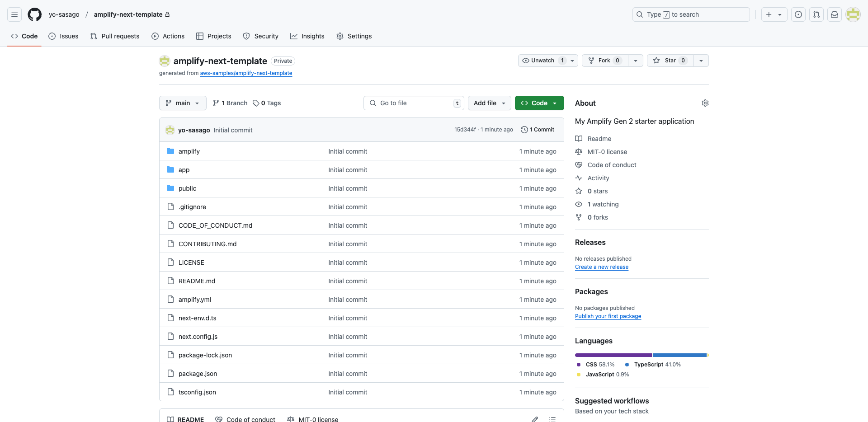The image size is (868, 422).
Task: Star the repository
Action: 670,61
